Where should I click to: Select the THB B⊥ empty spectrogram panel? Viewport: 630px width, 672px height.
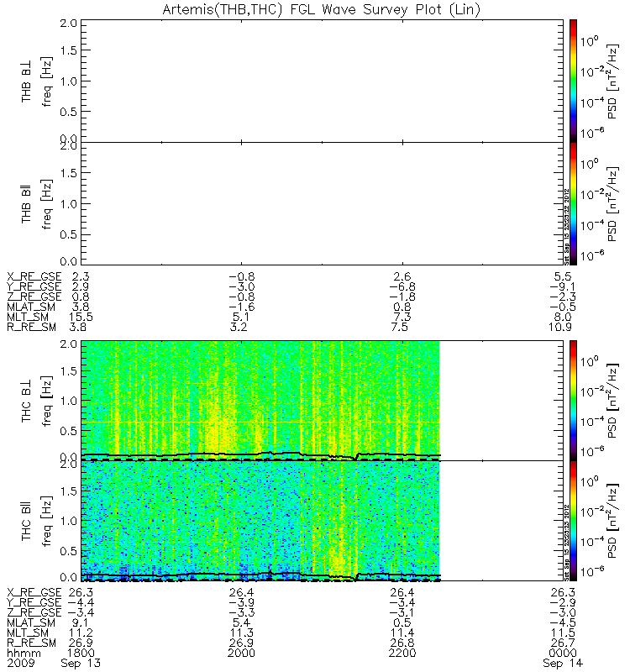point(322,81)
